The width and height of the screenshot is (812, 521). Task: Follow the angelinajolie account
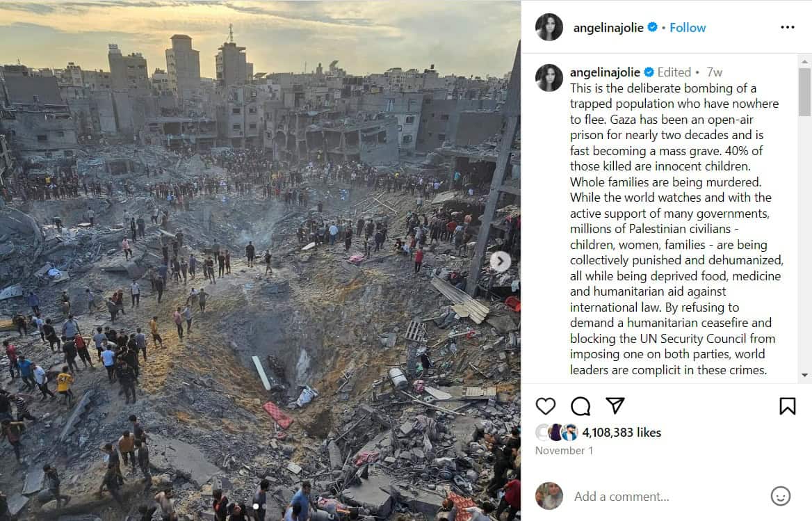(687, 27)
